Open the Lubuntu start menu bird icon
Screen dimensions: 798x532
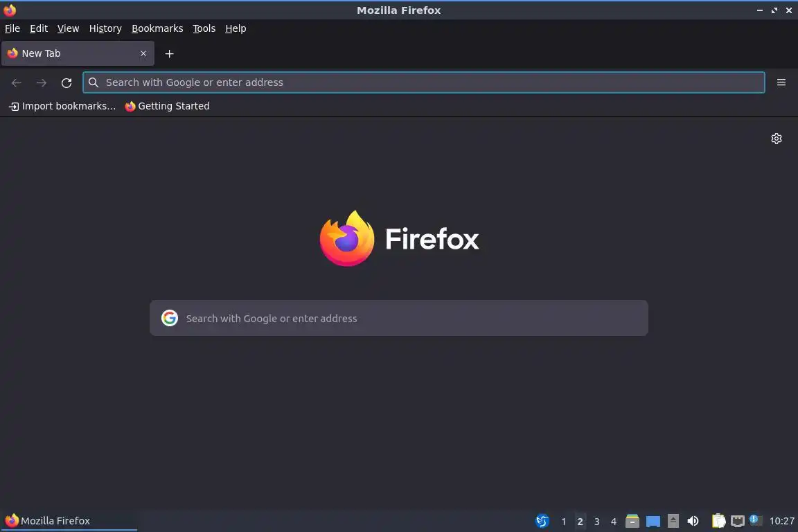coord(542,521)
